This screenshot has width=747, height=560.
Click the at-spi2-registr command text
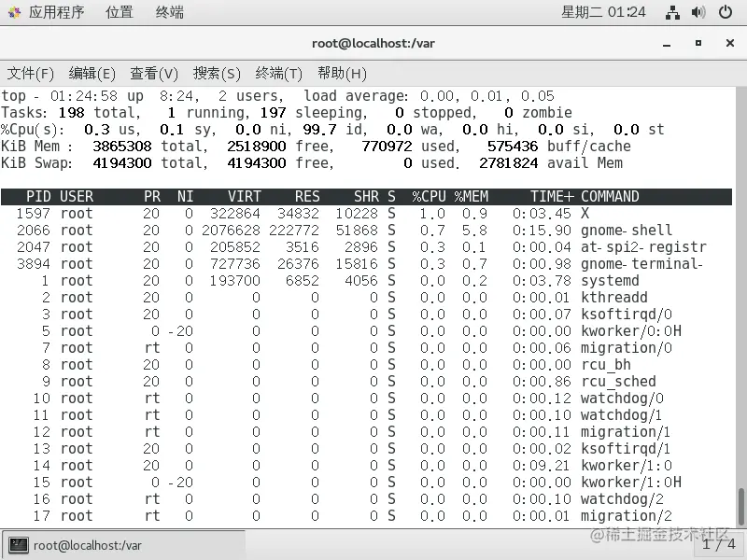tap(643, 247)
